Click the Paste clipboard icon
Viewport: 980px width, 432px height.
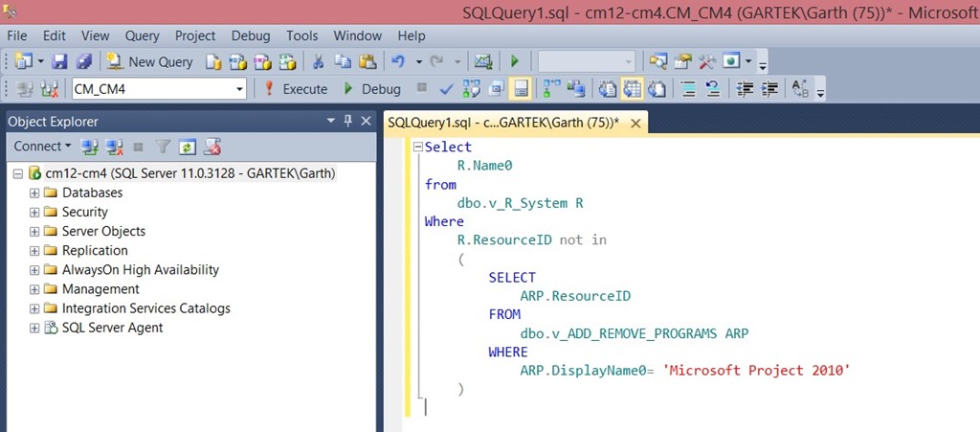pos(367,61)
